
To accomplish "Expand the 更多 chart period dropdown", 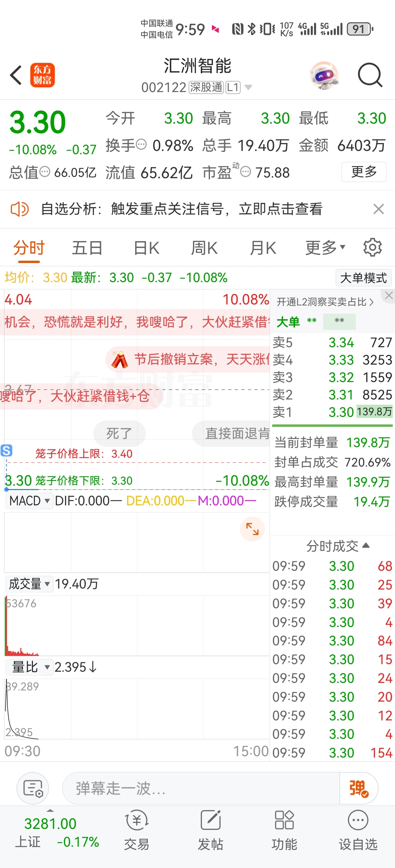I will (x=325, y=248).
